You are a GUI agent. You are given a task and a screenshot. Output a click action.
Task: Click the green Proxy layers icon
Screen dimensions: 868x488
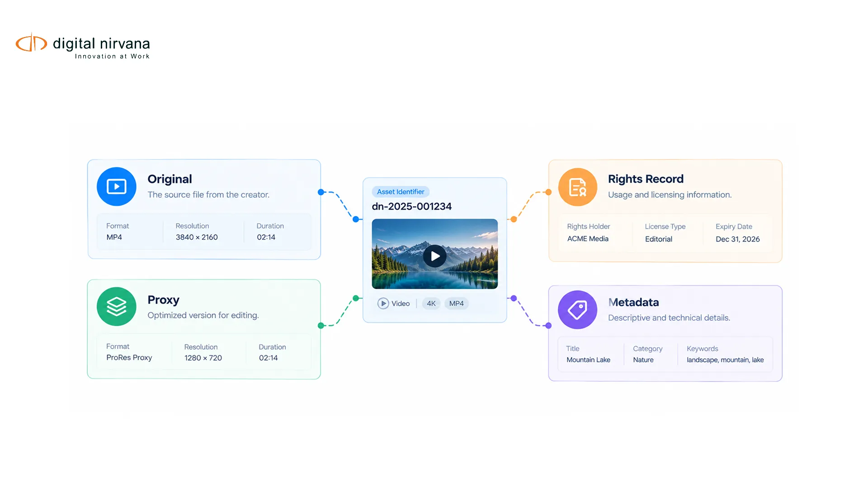(117, 307)
